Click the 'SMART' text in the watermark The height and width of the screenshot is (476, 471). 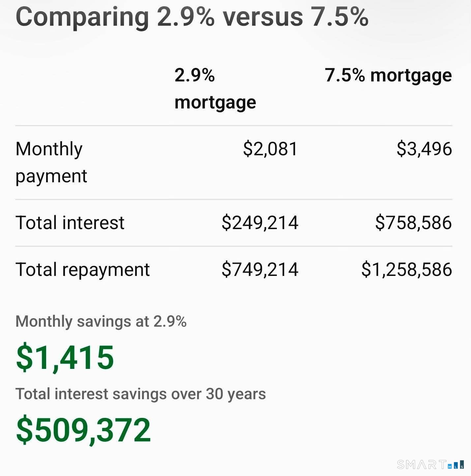click(x=422, y=464)
